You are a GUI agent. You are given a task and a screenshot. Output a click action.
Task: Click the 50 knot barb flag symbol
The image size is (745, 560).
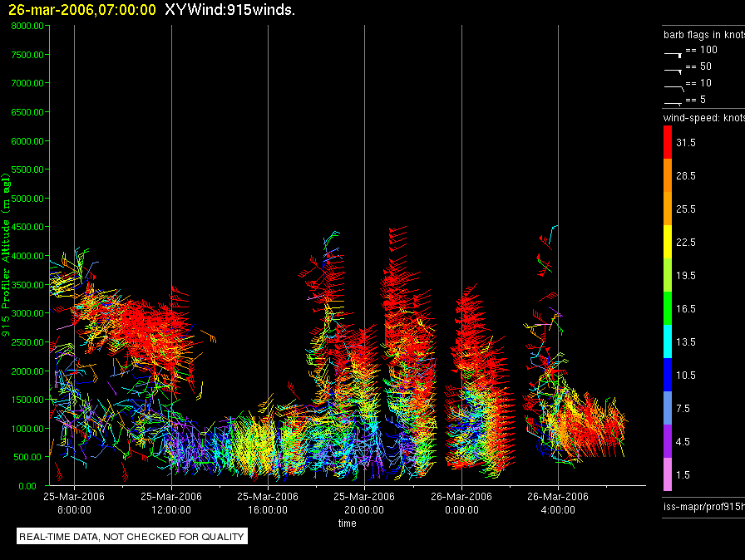tap(673, 71)
